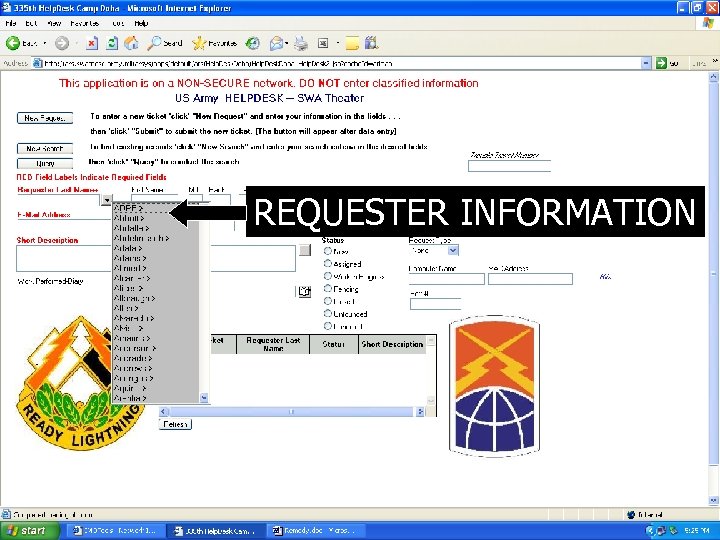Click the Computer Name input field
The height and width of the screenshot is (540, 720).
[446, 279]
